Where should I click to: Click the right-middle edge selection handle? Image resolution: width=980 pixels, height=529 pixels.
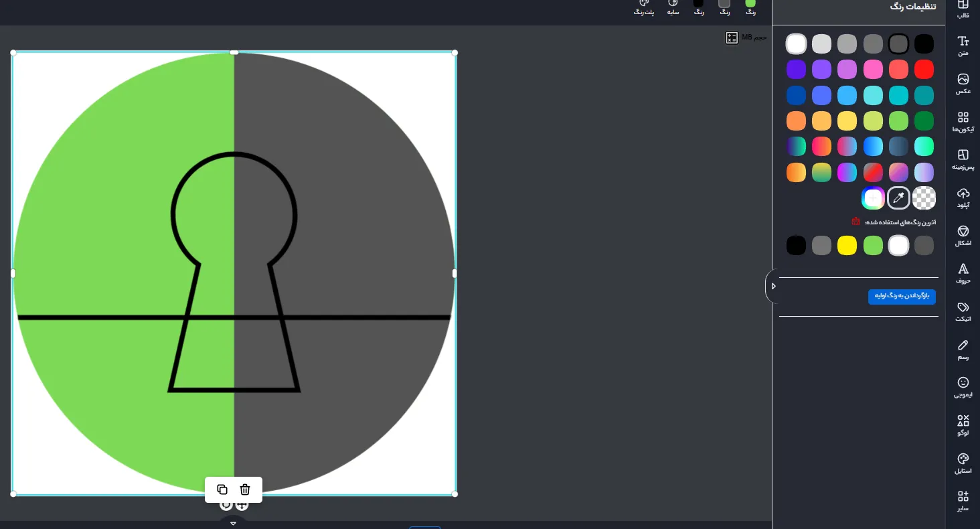455,273
